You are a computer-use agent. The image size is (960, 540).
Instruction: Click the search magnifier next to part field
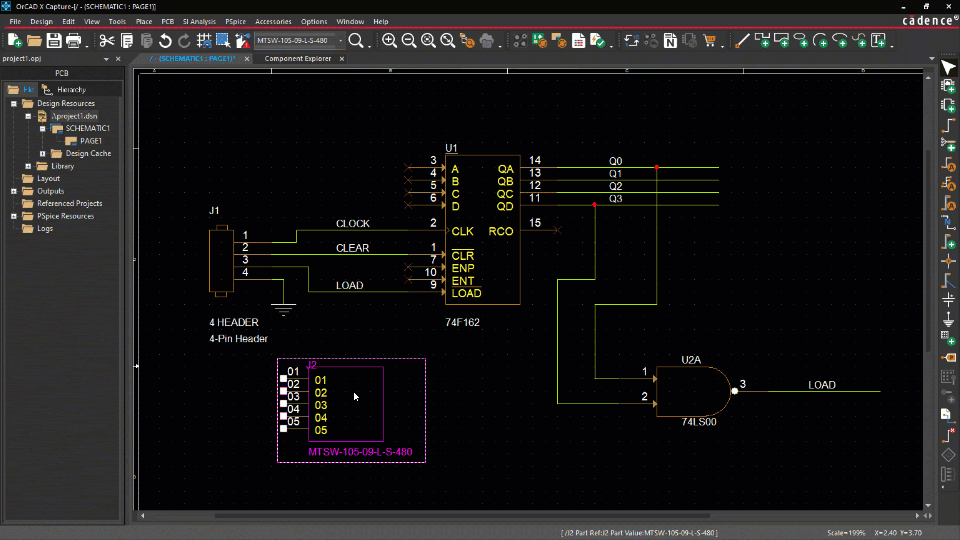point(356,41)
